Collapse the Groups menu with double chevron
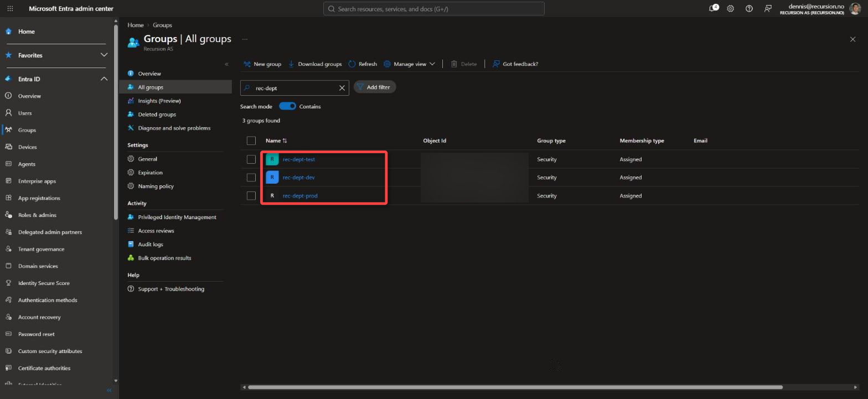Viewport: 868px width, 399px height. click(226, 64)
